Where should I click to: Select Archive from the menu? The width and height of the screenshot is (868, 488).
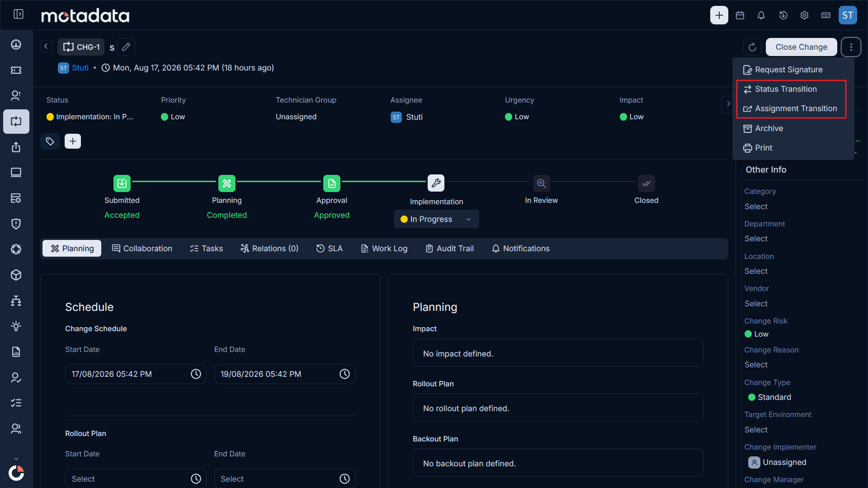(x=793, y=128)
